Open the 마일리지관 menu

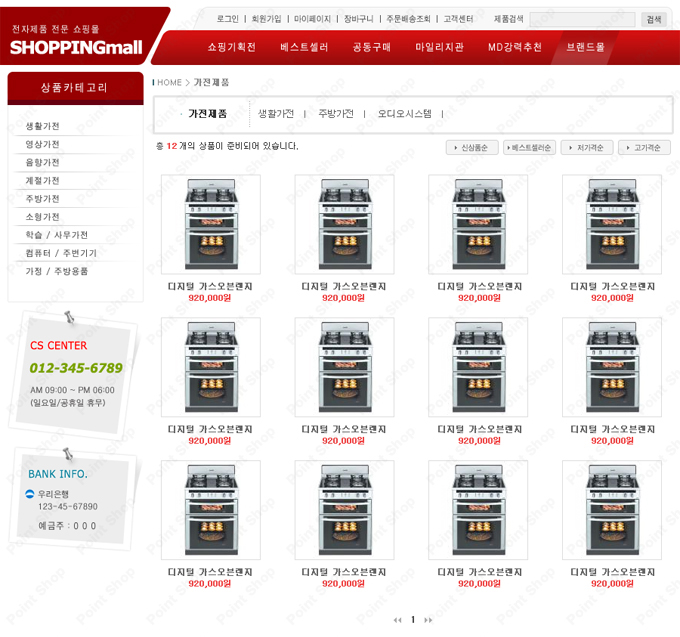click(439, 47)
